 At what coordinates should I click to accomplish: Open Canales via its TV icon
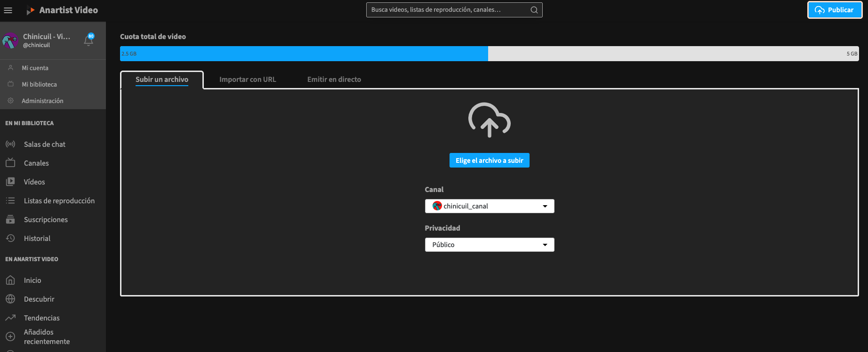(10, 163)
